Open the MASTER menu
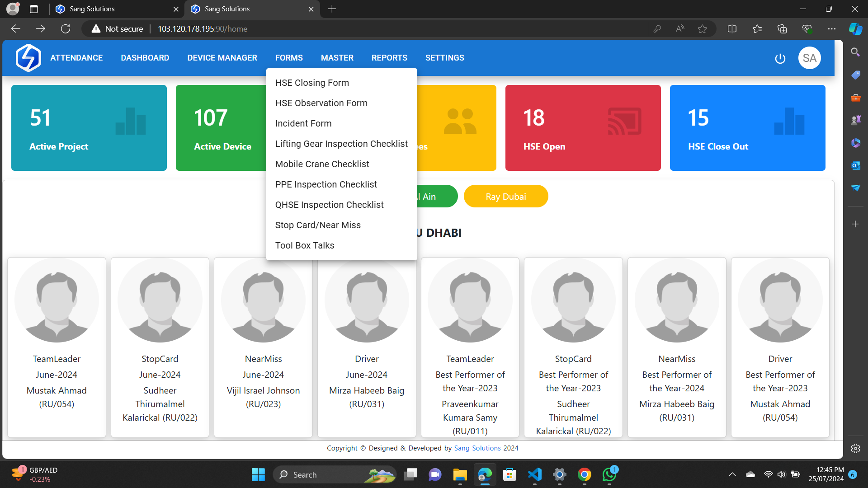Viewport: 868px width, 488px height. click(x=337, y=58)
